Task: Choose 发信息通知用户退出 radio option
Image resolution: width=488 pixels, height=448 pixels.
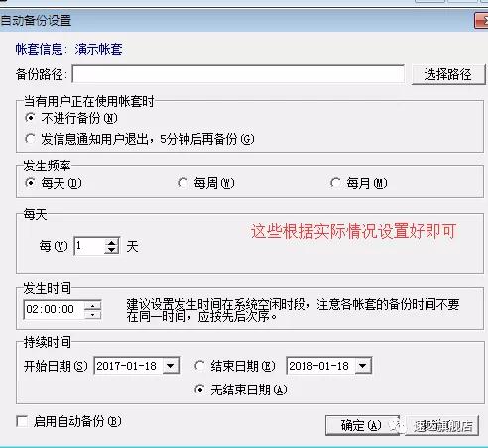Action: 30,139
